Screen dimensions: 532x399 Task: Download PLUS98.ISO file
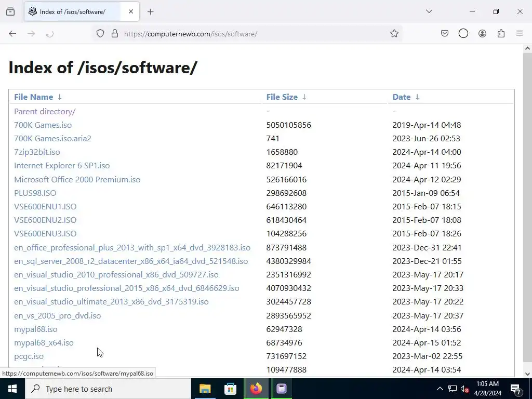35,193
